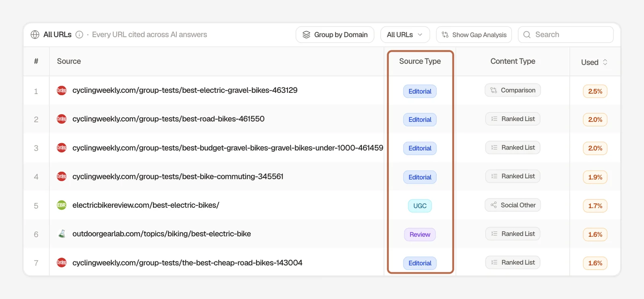This screenshot has width=644, height=299.
Task: Click Ranked List badge in row 3
Action: (x=513, y=147)
